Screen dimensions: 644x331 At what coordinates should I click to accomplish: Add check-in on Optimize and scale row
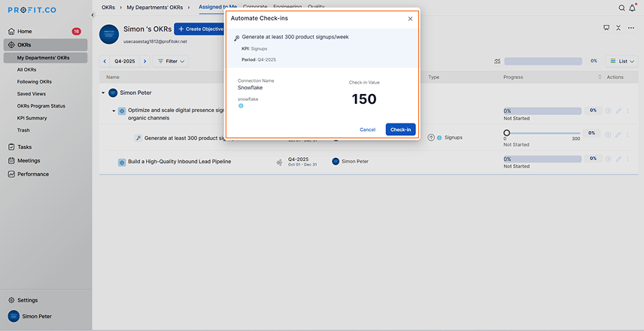(609, 111)
